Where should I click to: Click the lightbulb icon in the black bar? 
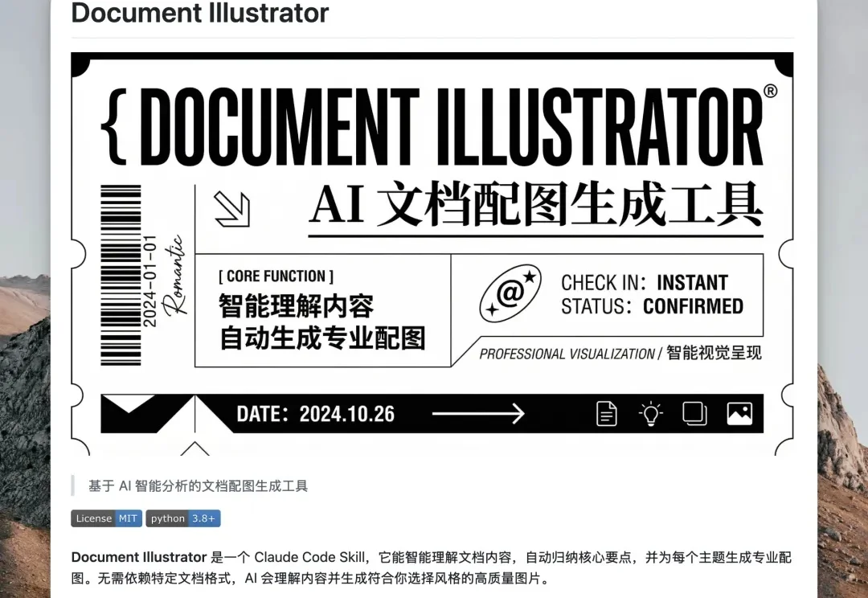pos(650,413)
